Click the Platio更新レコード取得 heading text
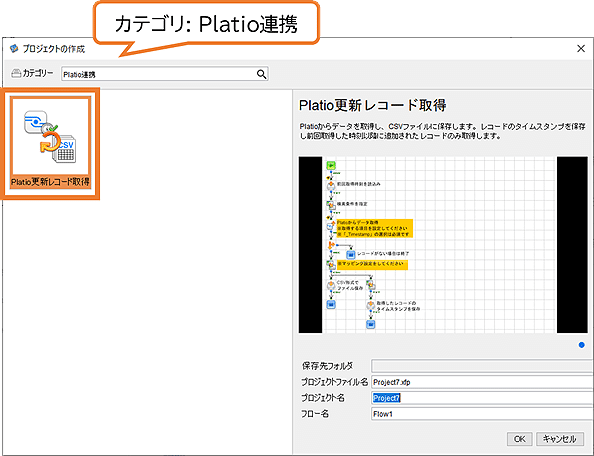 [372, 105]
